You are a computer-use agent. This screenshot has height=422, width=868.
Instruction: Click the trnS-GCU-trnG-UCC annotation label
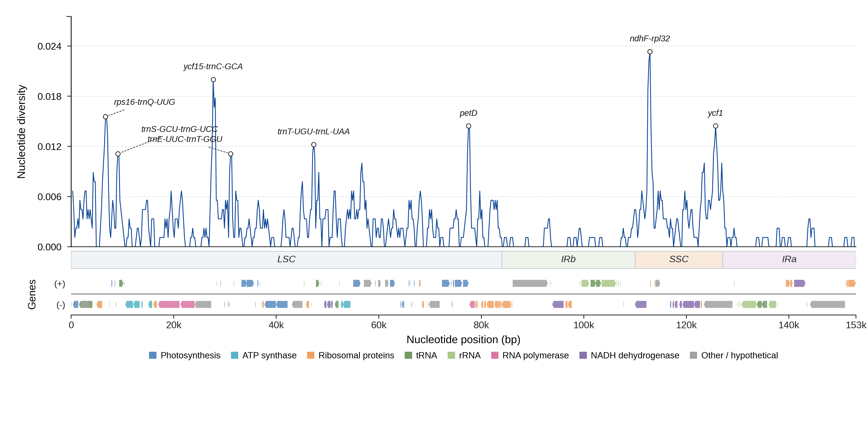(x=180, y=129)
